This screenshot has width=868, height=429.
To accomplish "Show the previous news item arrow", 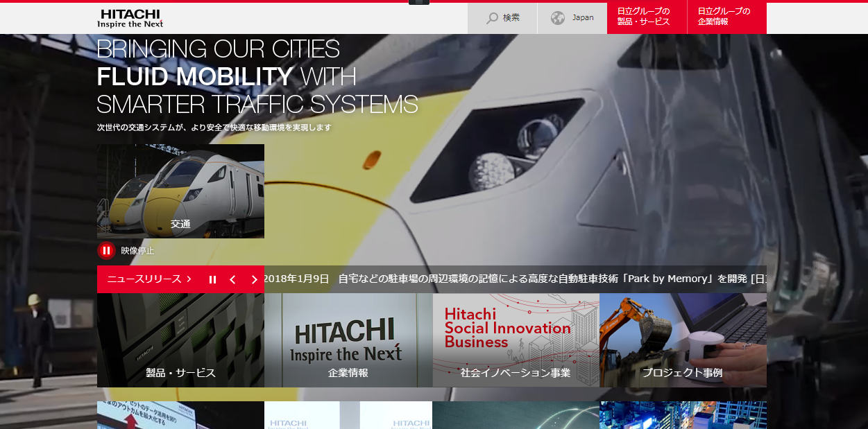I will [x=232, y=279].
